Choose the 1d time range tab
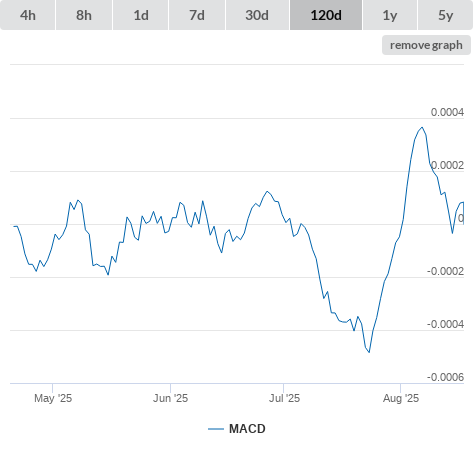The width and height of the screenshot is (474, 455). pos(141,15)
